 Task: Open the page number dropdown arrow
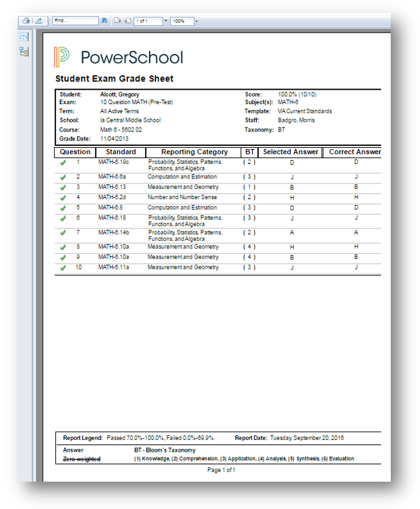[x=166, y=21]
